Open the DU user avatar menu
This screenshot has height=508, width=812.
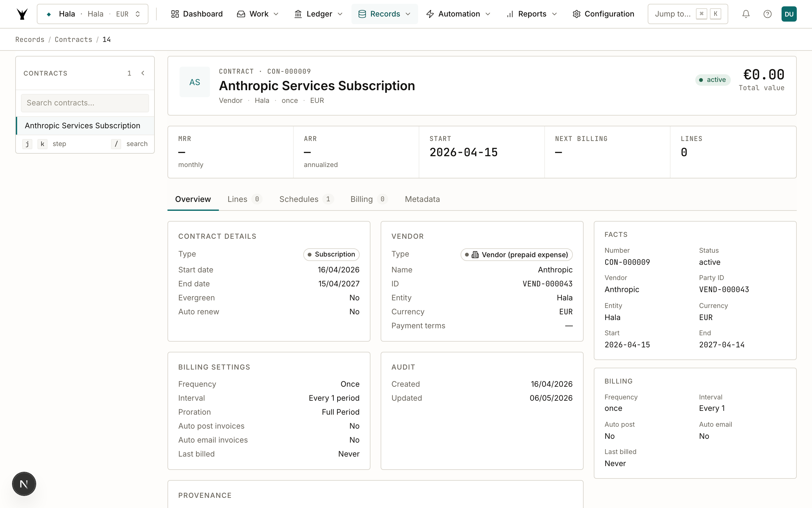point(789,14)
